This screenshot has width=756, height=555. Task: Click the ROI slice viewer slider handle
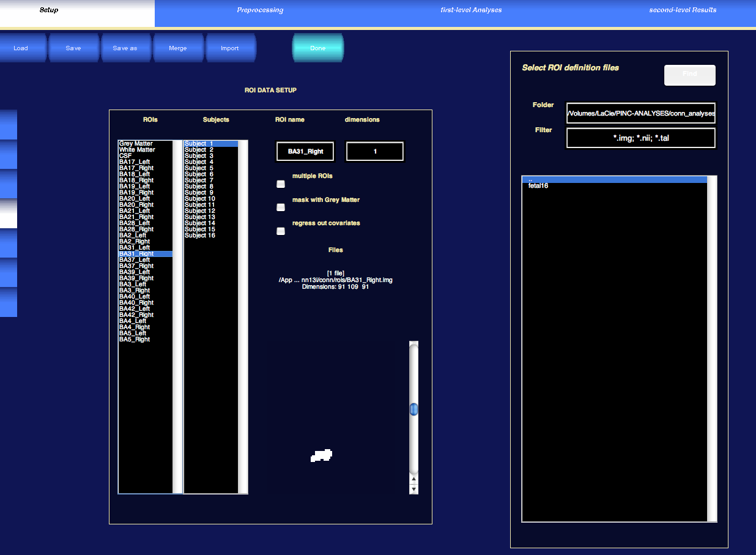click(x=413, y=409)
